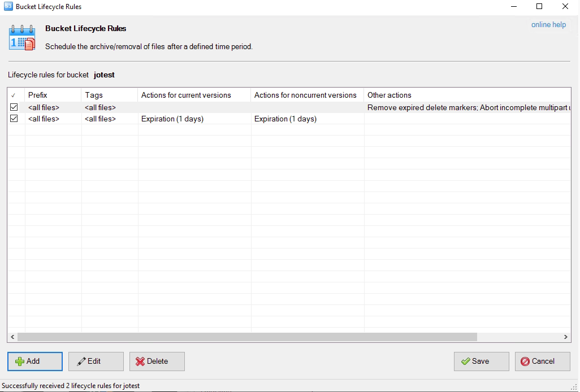Click the Other actions column header
Viewport: 580px width, 392px height.
pyautogui.click(x=466, y=95)
